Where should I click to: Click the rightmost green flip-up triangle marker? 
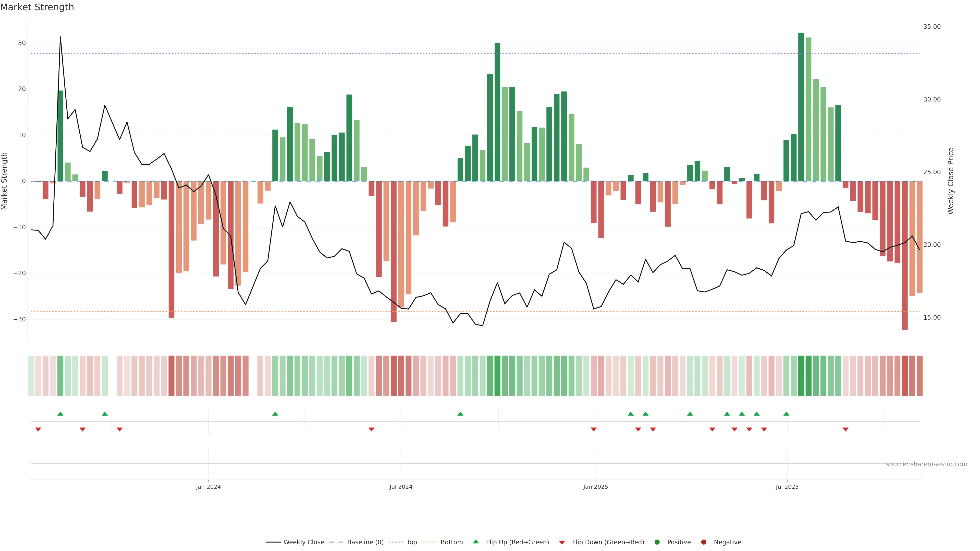pos(786,414)
